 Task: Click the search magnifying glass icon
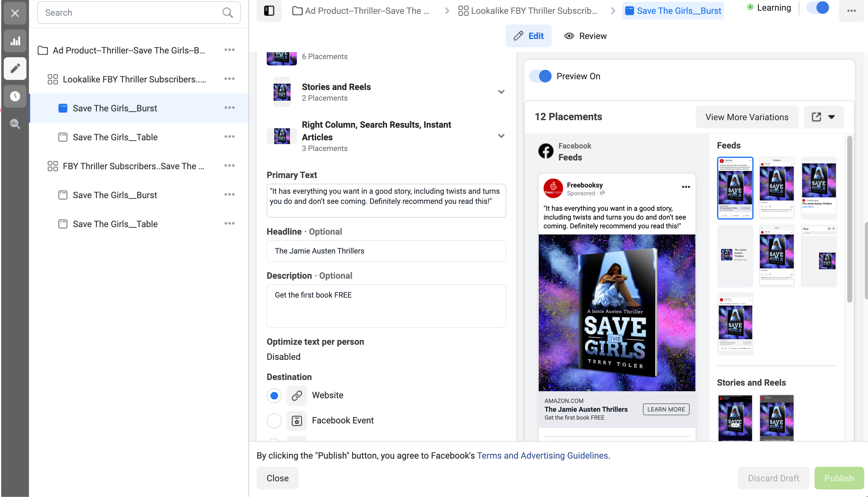tap(228, 13)
